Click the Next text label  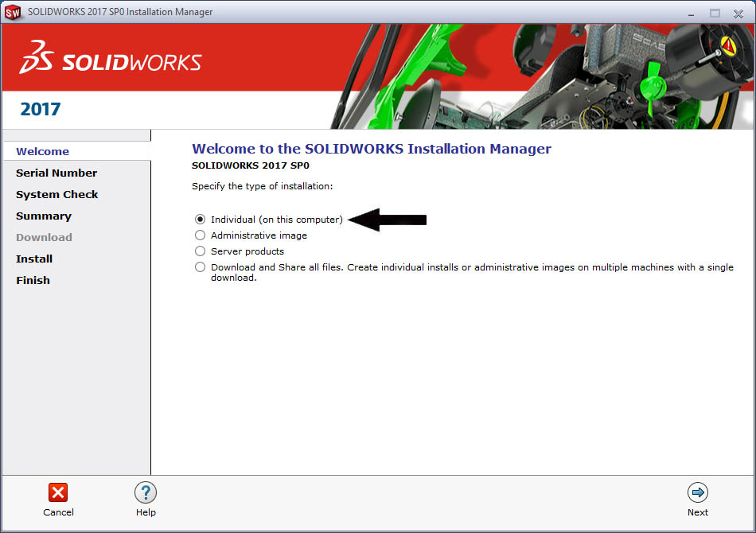coord(698,512)
